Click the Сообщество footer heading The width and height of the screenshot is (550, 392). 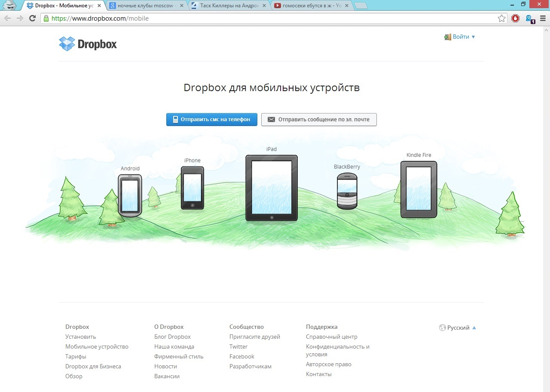point(247,327)
